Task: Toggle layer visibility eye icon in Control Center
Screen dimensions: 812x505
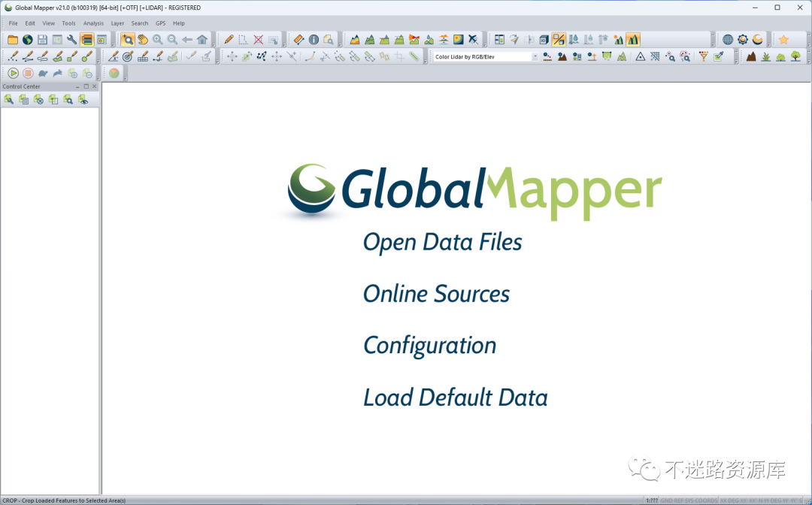Action: (83, 100)
